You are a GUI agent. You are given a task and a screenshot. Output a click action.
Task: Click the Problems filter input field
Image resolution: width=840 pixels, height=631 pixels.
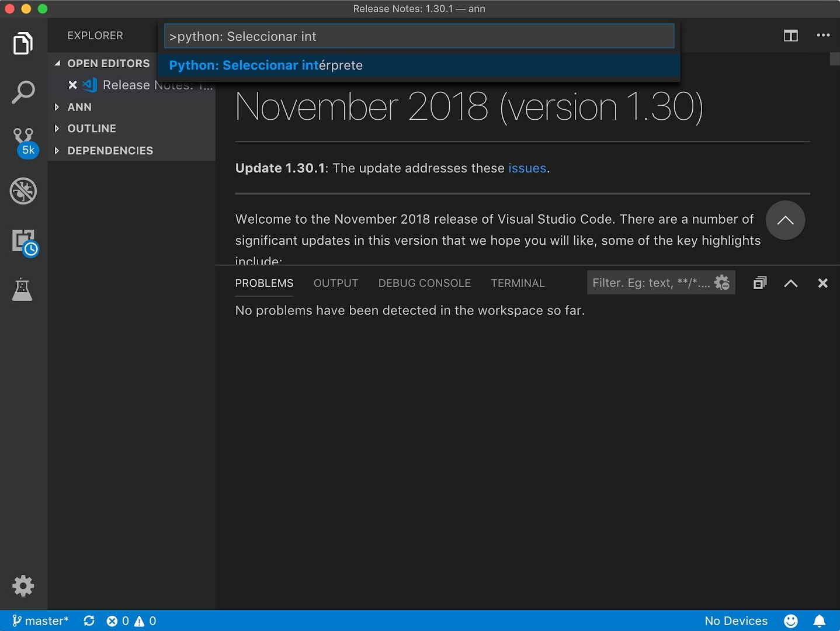pyautogui.click(x=651, y=283)
